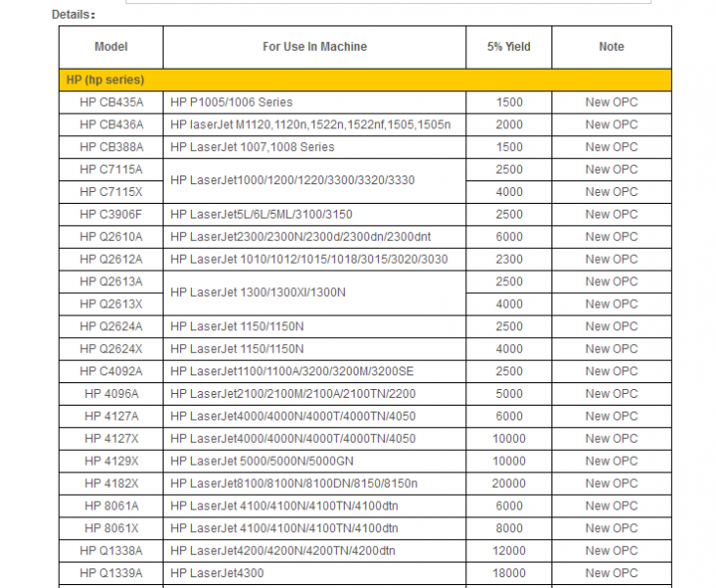
Task: Select yield 18000 in HP Q1339A row
Action: click(508, 572)
